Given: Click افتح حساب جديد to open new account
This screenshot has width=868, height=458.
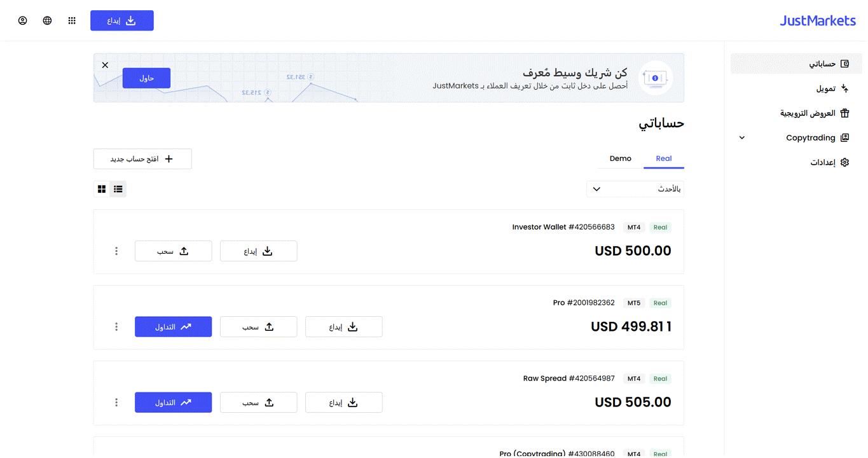Looking at the screenshot, I should pyautogui.click(x=142, y=159).
